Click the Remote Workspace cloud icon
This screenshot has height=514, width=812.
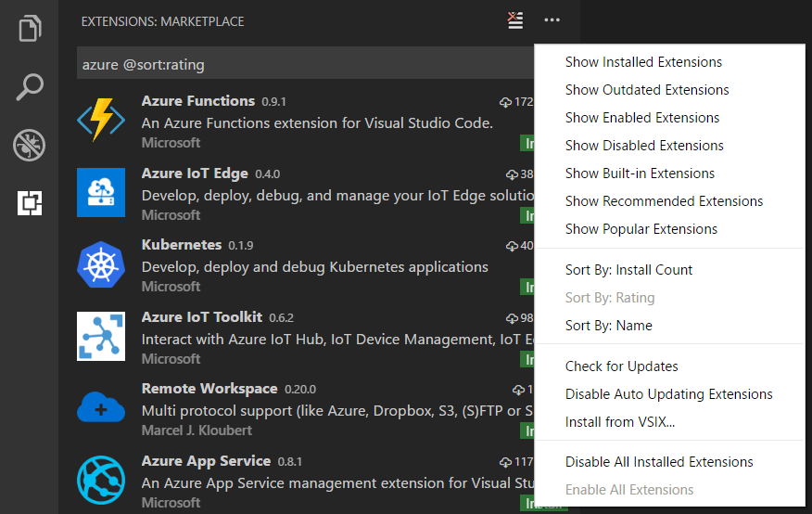[101, 408]
